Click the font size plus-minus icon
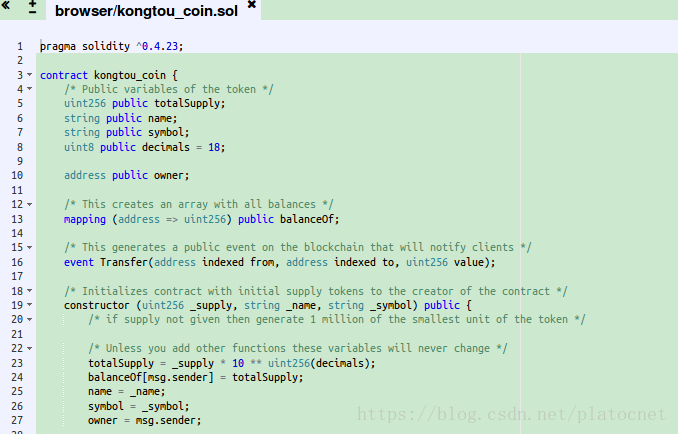Screen dimensions: 678x434 tap(32, 7)
